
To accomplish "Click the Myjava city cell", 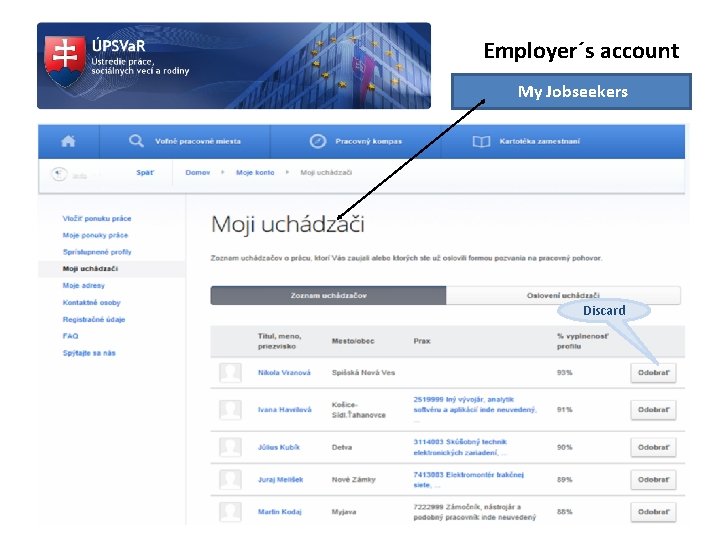I will click(344, 512).
